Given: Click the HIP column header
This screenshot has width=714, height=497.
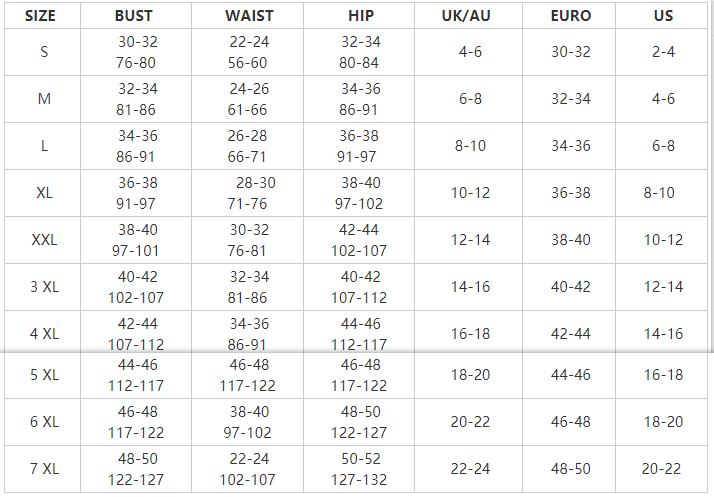Looking at the screenshot, I should click(x=360, y=16).
